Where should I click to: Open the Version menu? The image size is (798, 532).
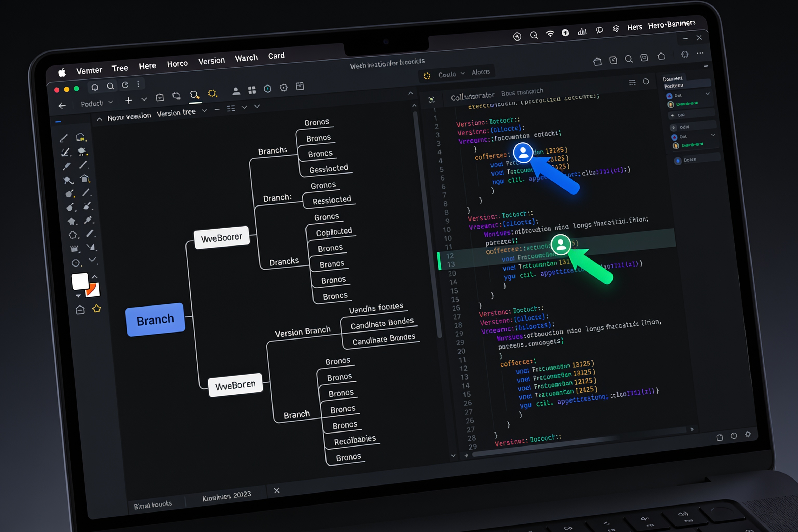pos(211,61)
